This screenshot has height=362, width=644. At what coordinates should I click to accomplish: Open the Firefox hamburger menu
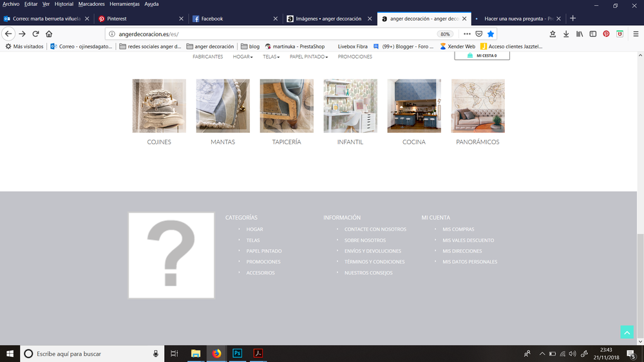[x=636, y=34]
